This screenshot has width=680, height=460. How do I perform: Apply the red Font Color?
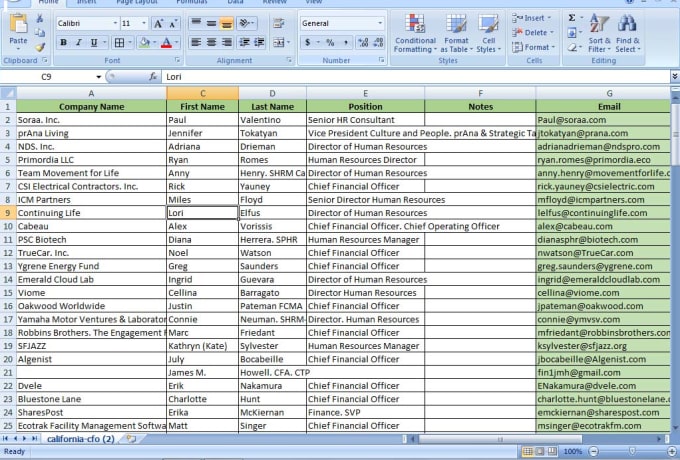pos(166,42)
